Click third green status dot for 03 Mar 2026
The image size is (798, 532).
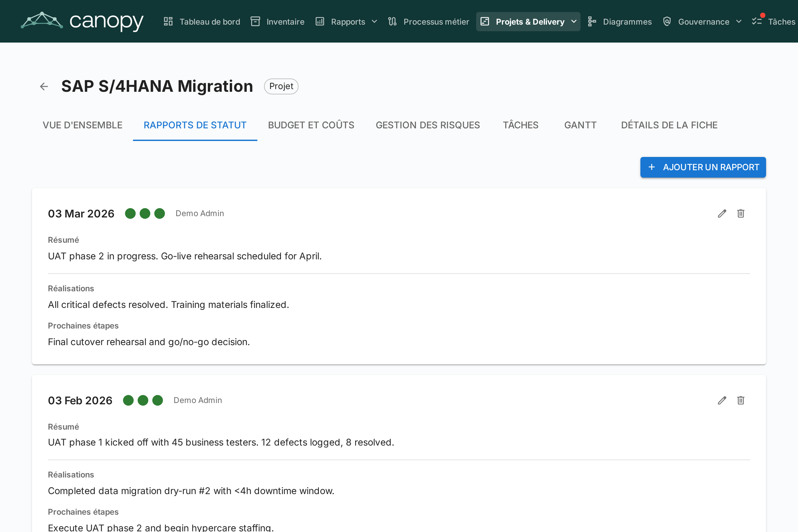point(160,213)
